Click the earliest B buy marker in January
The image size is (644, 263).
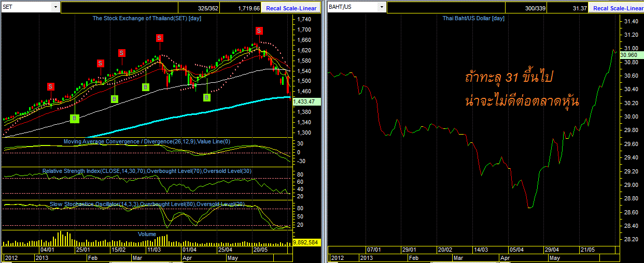(74, 119)
